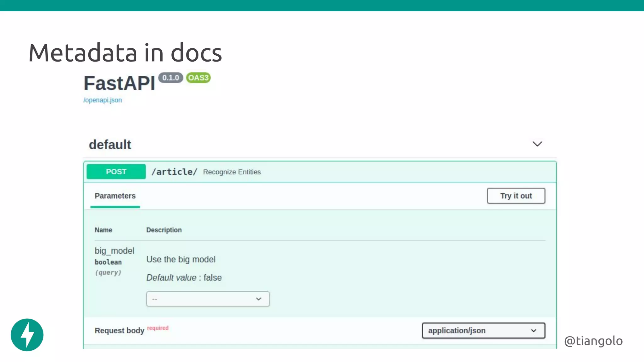The width and height of the screenshot is (644, 362).
Task: Click the POST method badge
Action: tap(116, 172)
